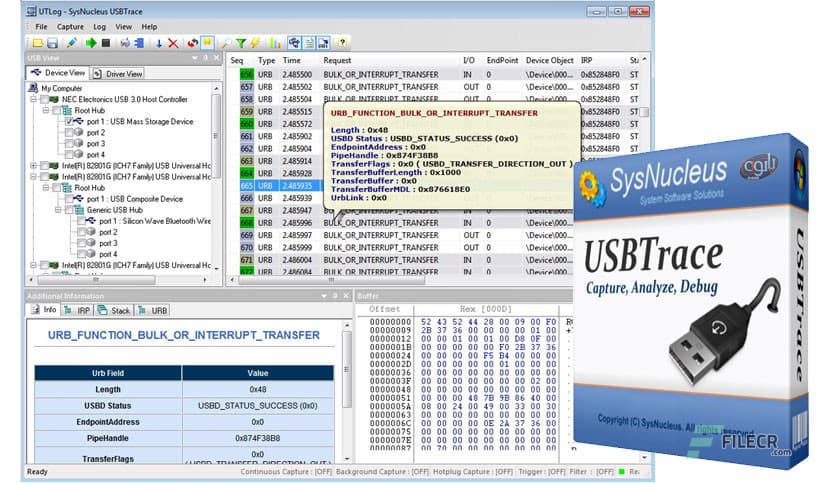Click the magnifier search toolbar icon
The width and height of the screenshot is (836, 484).
226,43
